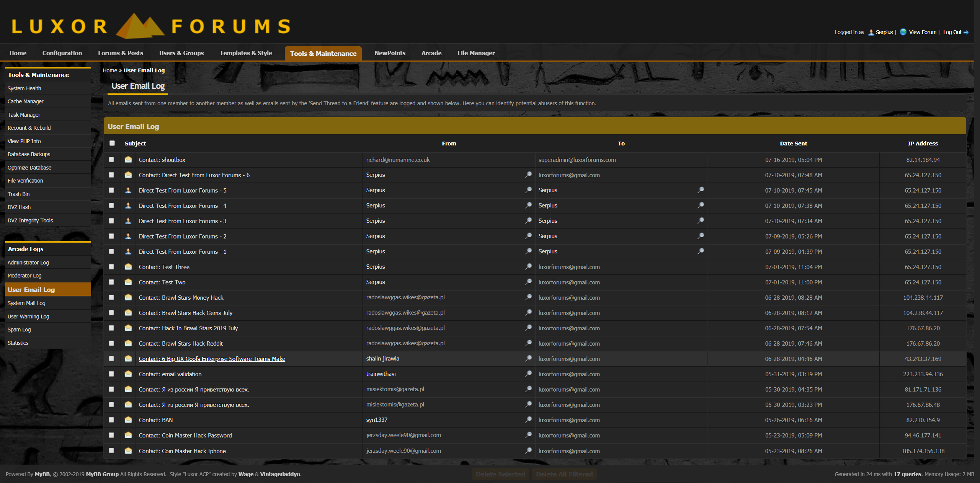Click envelope icon for Contact: shoutbox row
Image resolution: width=980 pixels, height=483 pixels.
pyautogui.click(x=128, y=160)
